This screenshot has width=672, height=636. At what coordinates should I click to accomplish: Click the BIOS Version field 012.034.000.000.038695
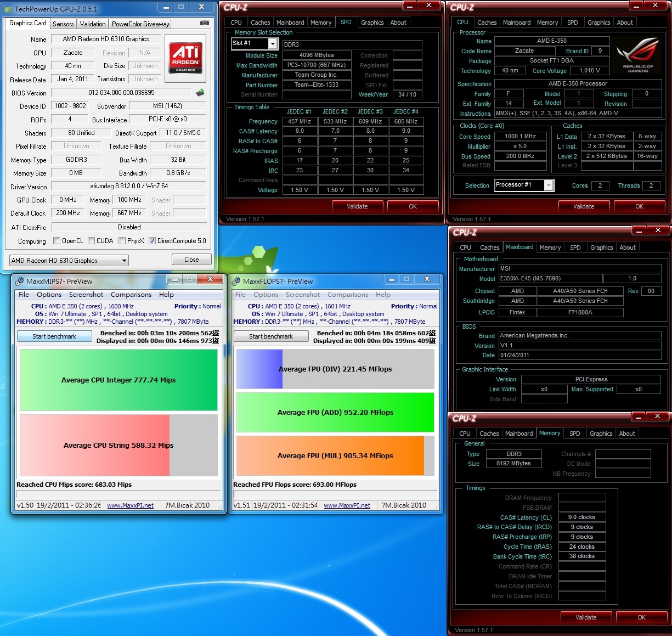coord(121,93)
